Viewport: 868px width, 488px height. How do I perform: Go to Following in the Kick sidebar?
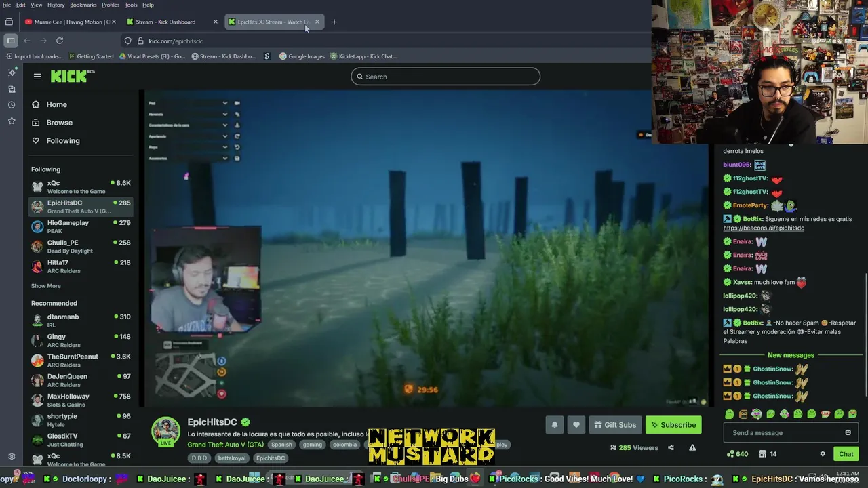pyautogui.click(x=63, y=140)
